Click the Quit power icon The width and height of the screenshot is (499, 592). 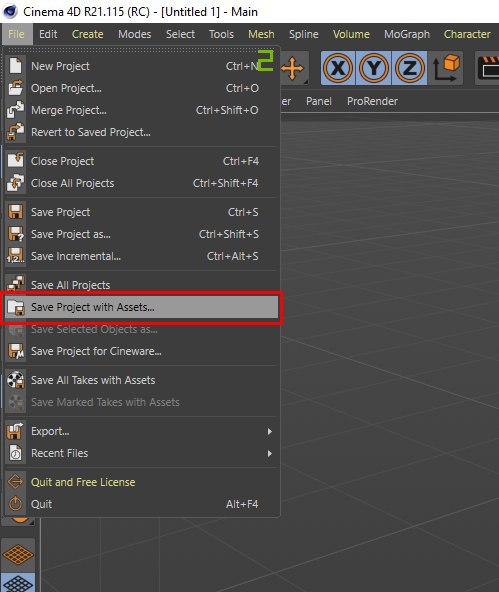point(15,504)
